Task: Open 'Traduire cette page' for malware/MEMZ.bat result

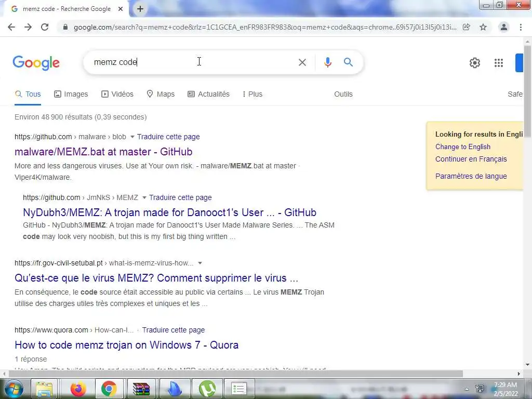Action: tap(168, 137)
